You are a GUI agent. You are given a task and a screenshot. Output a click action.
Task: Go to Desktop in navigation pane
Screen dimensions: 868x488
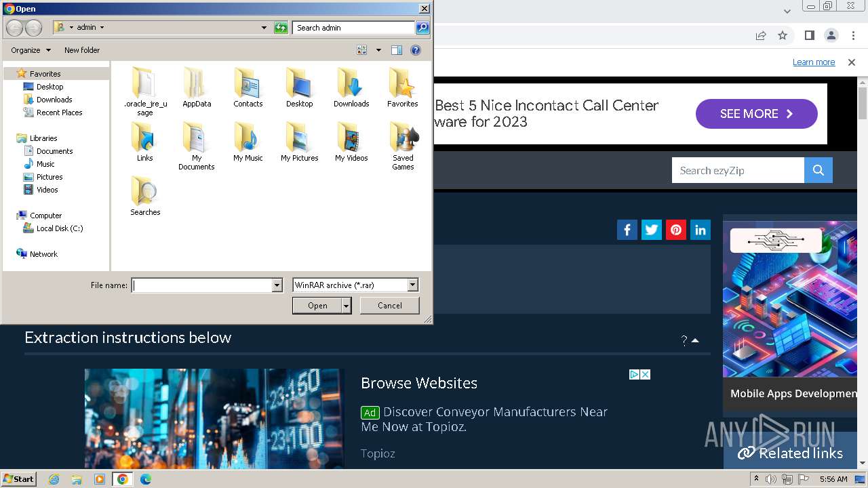coord(50,87)
